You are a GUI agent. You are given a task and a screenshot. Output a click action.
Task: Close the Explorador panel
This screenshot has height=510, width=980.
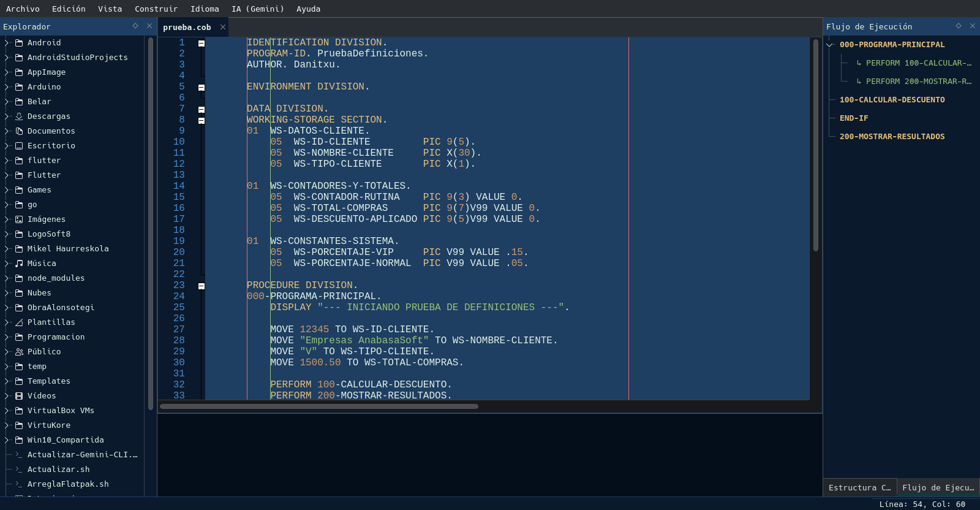pyautogui.click(x=149, y=26)
